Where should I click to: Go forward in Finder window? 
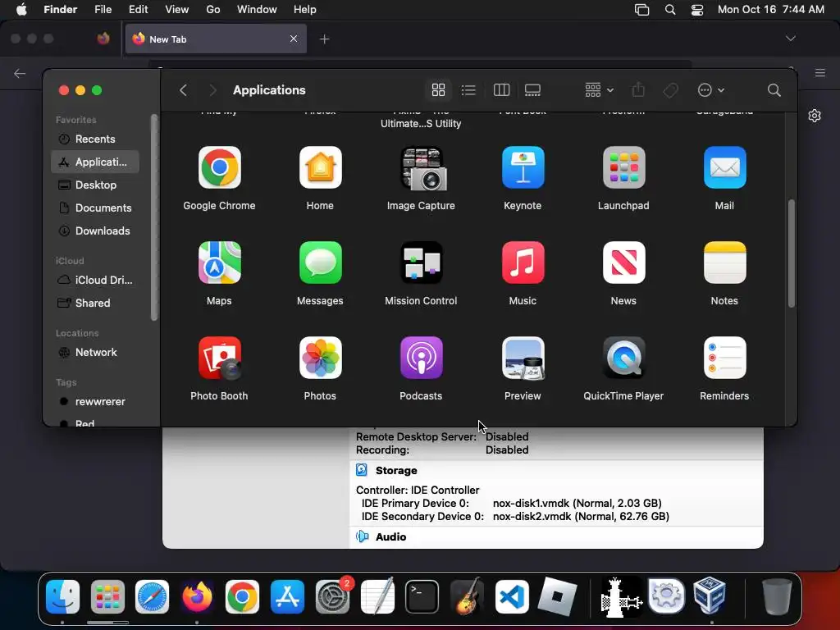coord(212,90)
